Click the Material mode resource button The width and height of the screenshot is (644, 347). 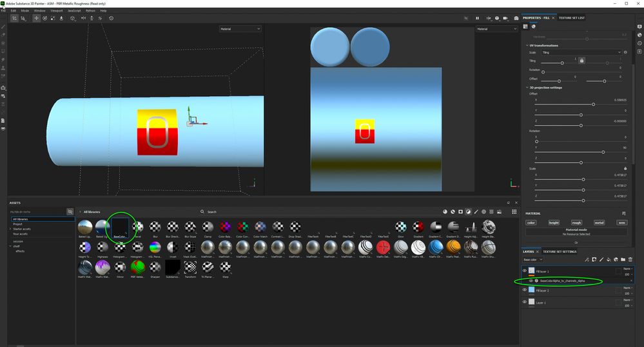576,232
